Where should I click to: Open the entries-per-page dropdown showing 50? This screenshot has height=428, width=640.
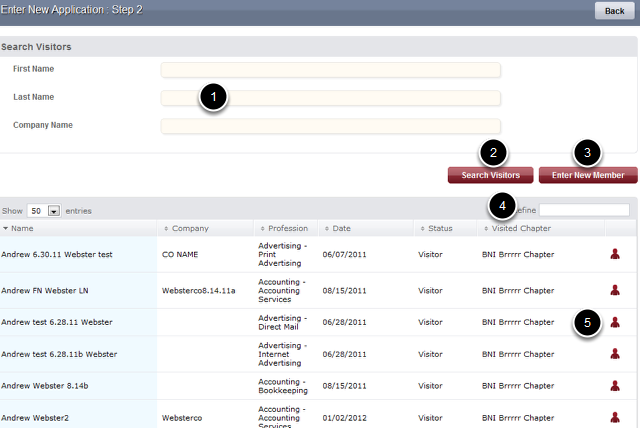point(43,211)
